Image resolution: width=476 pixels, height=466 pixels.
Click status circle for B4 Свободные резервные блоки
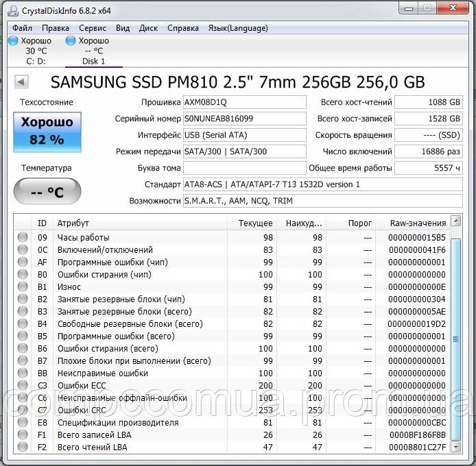coord(23,323)
